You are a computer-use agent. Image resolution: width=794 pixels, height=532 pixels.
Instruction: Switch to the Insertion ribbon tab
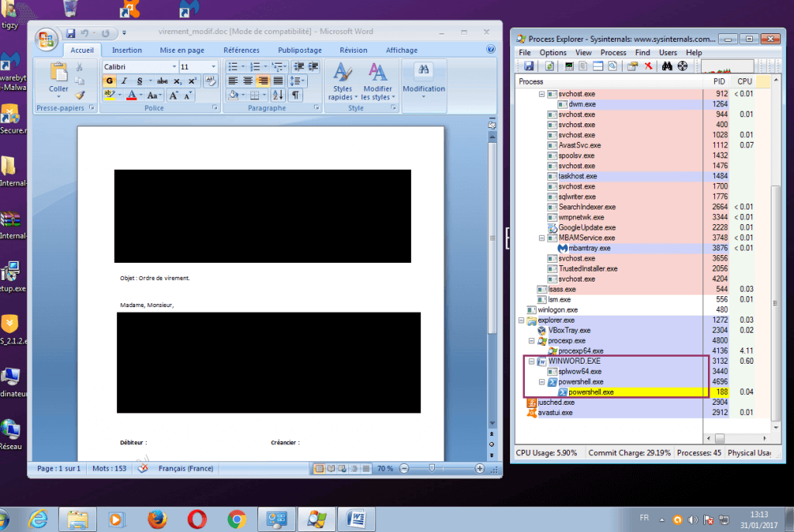126,49
